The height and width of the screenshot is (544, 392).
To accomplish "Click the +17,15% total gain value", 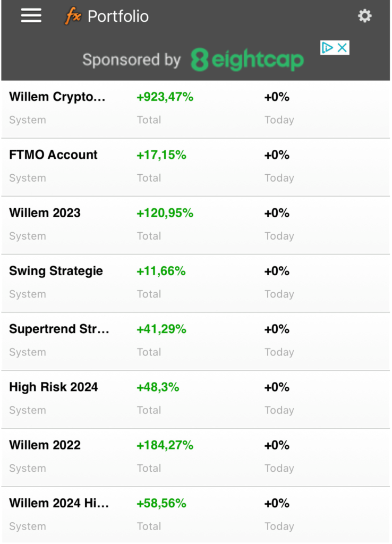I will (x=161, y=155).
